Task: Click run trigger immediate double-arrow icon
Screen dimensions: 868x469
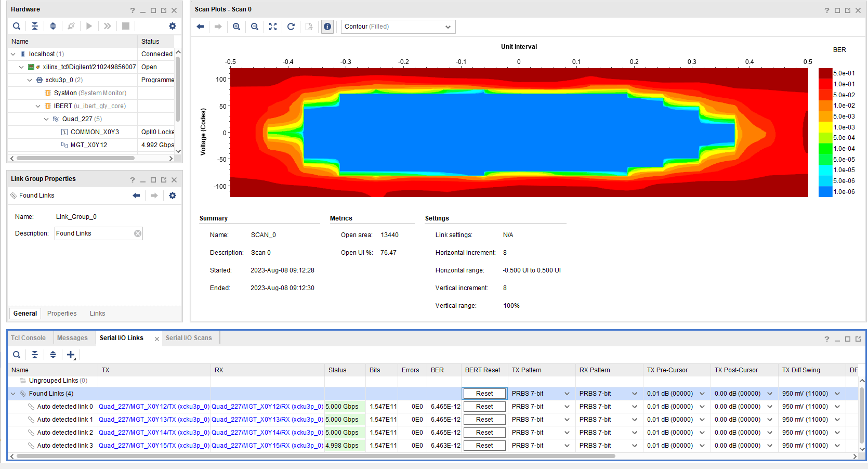Action: pos(108,26)
